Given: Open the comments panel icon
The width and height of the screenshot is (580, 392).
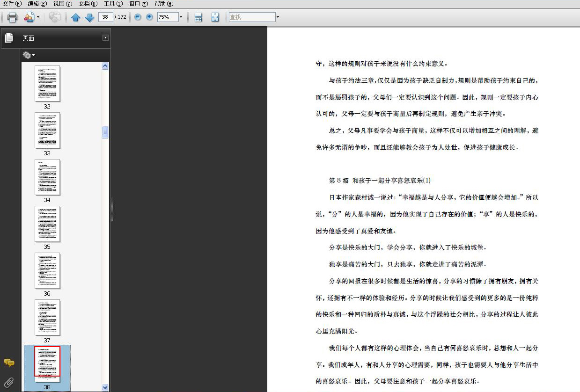Looking at the screenshot, I should pos(9,363).
